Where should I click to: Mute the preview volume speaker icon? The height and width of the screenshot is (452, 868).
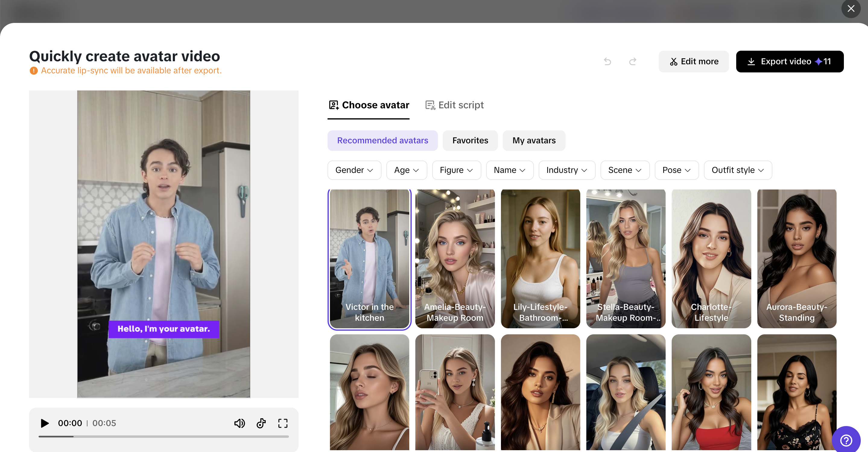pyautogui.click(x=239, y=423)
